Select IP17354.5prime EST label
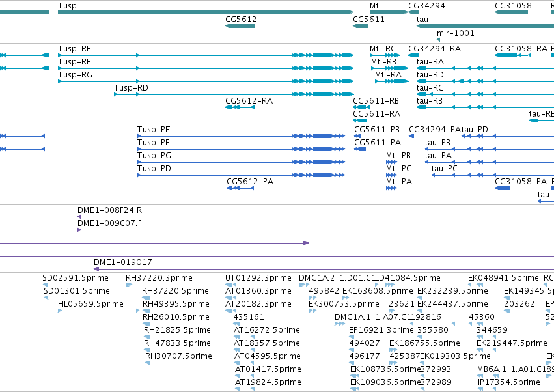Screen dimensions: 554x392 point(509,382)
